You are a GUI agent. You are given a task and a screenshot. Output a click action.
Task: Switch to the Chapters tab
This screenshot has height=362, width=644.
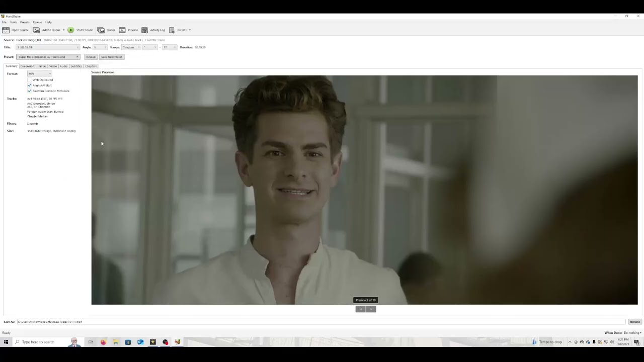coord(91,66)
